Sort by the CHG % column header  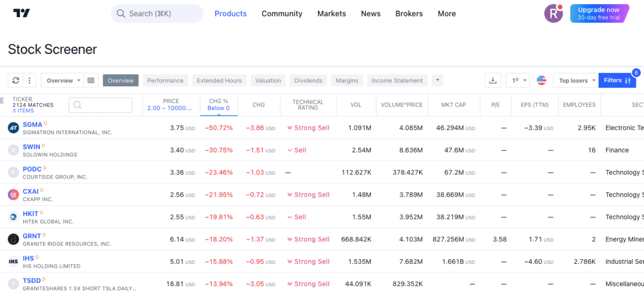[218, 101]
